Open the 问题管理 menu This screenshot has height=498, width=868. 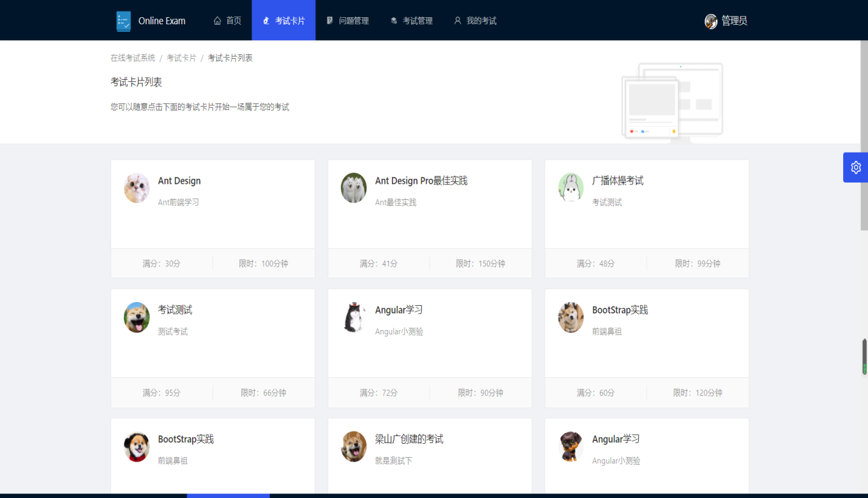(348, 20)
